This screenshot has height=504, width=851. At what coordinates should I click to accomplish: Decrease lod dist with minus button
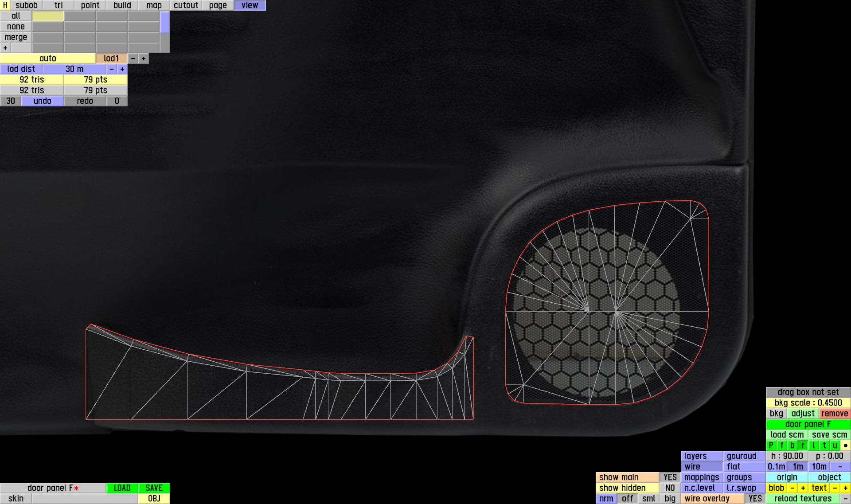pyautogui.click(x=112, y=69)
